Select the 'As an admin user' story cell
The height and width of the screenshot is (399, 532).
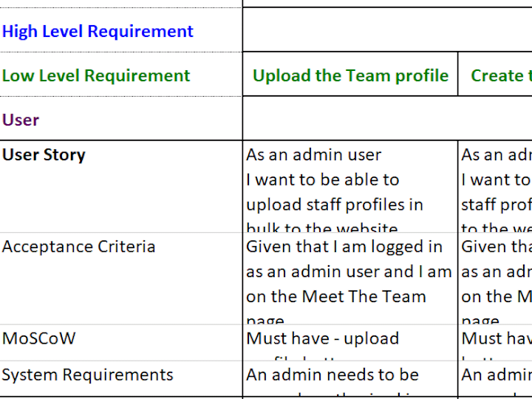click(350, 187)
